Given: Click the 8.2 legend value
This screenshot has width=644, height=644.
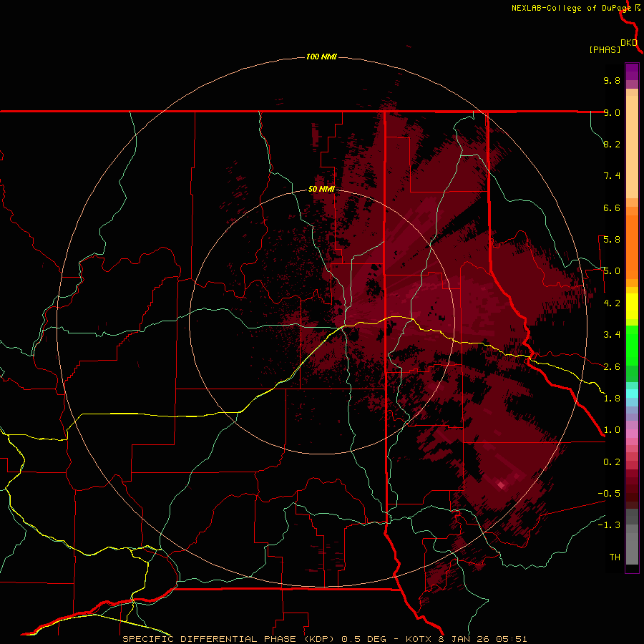Looking at the screenshot, I should point(612,144).
